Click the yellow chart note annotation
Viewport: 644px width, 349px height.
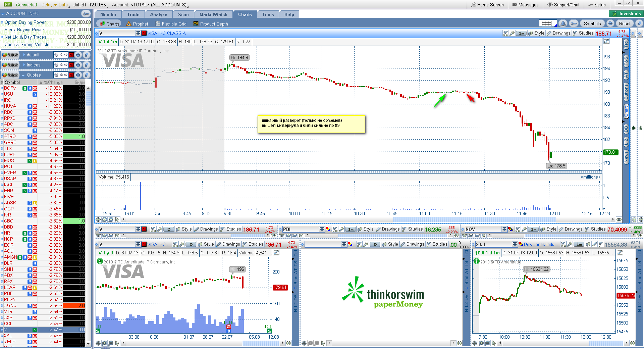(311, 124)
